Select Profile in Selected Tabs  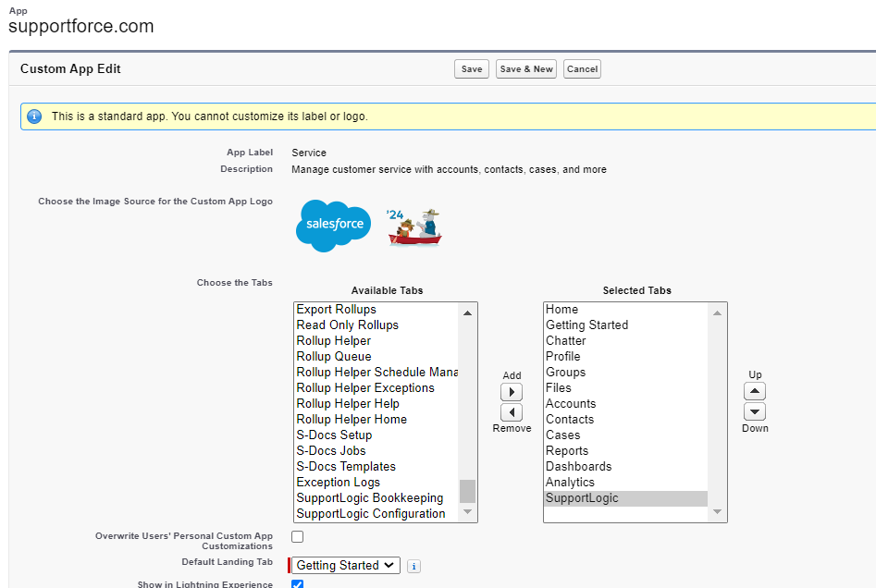(x=625, y=356)
